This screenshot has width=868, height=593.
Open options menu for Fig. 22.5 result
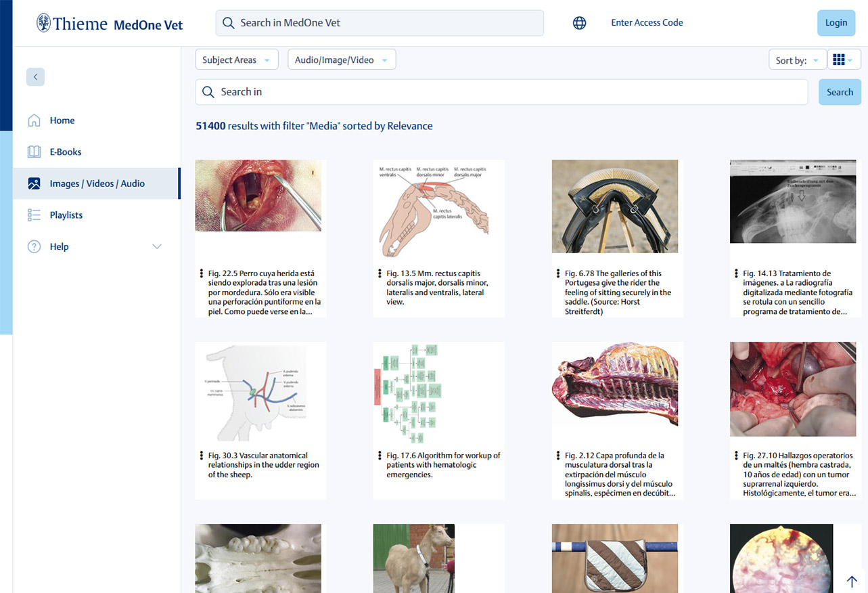click(x=201, y=273)
